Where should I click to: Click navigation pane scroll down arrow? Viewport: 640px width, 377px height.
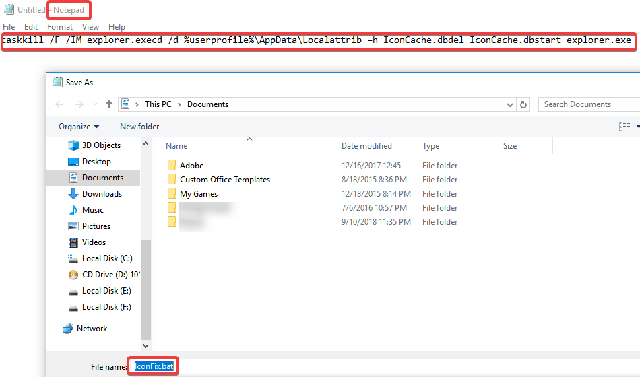(146, 346)
